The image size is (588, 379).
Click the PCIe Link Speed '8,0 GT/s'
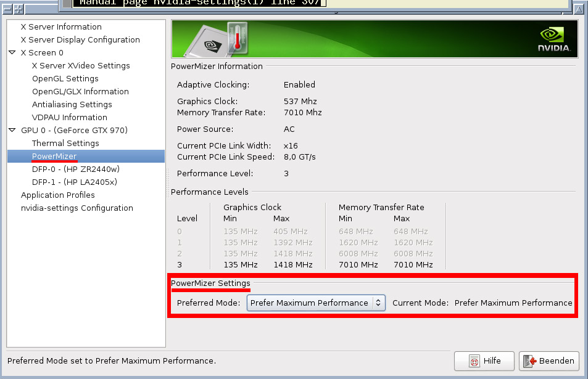300,157
